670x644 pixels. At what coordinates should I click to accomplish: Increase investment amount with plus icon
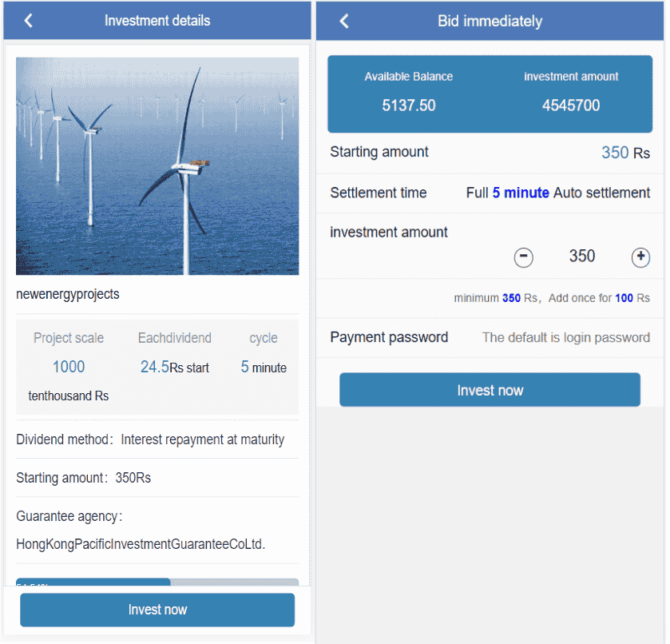click(x=640, y=257)
